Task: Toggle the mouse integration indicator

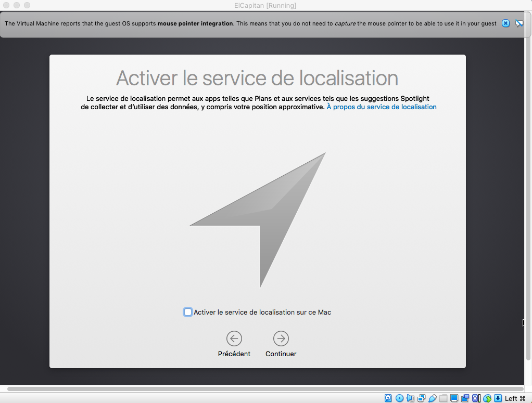Action: 487,398
